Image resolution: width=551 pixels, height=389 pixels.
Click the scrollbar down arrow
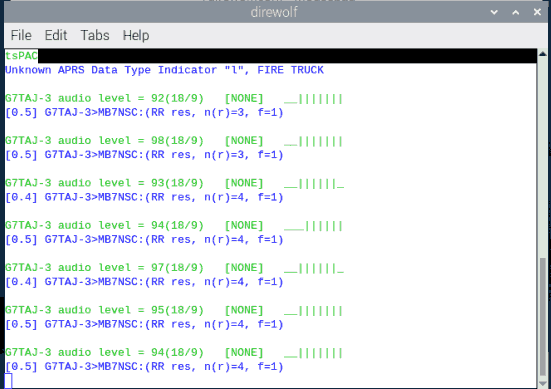click(543, 383)
